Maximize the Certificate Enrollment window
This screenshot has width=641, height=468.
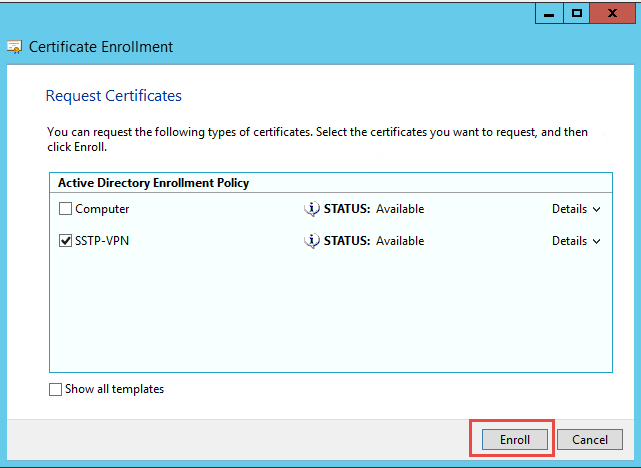(x=577, y=13)
